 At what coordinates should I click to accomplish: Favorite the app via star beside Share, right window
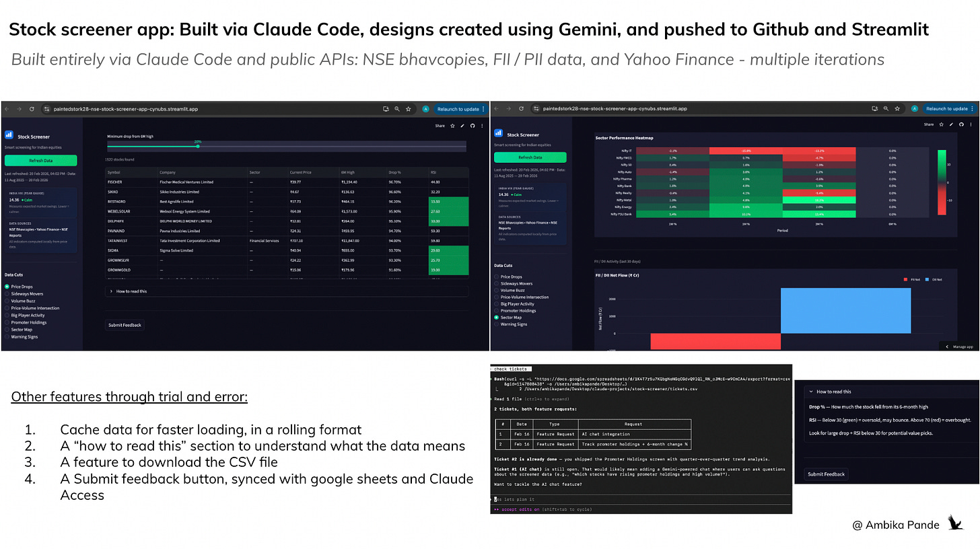[x=942, y=124]
